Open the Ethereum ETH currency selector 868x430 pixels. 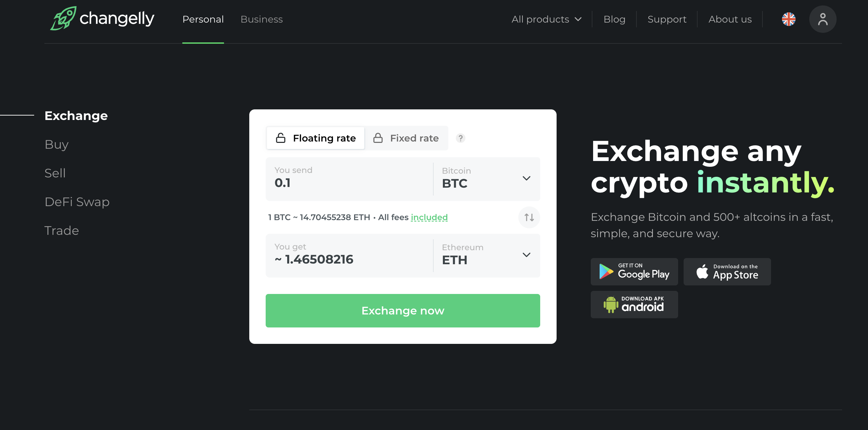(x=487, y=255)
